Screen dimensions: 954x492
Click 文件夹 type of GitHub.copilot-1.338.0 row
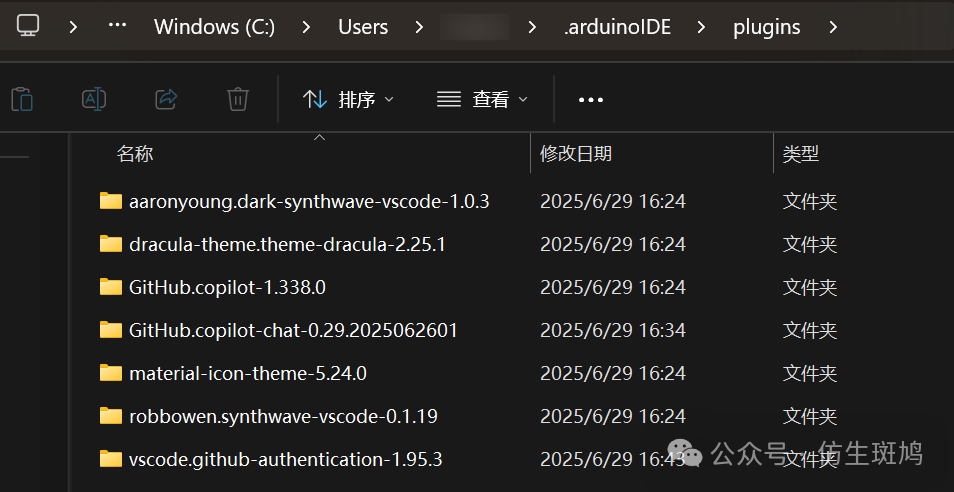(x=810, y=287)
